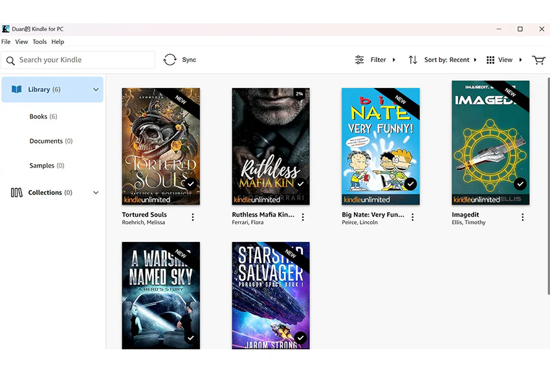Open options menu for Tortured Souls
Screen dimensions: 550x392
click(x=193, y=217)
